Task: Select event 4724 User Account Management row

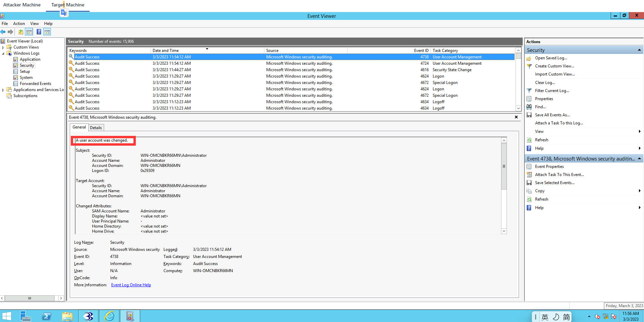Action: point(292,63)
